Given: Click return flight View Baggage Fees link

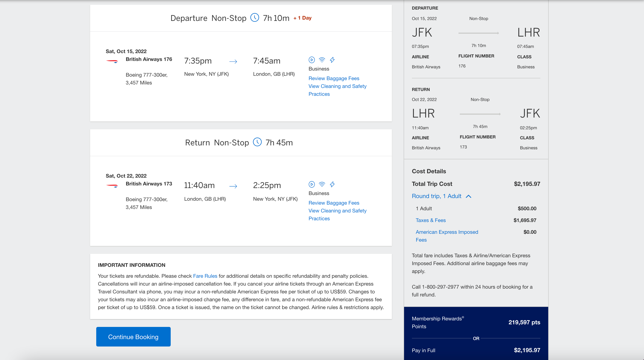Looking at the screenshot, I should click(334, 203).
